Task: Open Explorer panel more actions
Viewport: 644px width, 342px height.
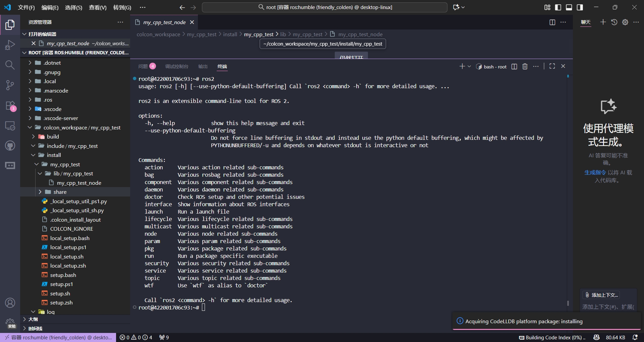Action: (x=120, y=22)
